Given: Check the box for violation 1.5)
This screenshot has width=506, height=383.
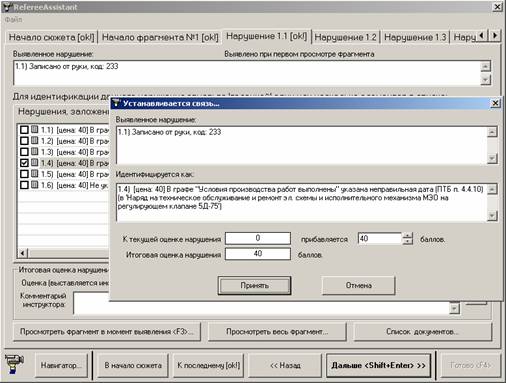Looking at the screenshot, I should (24, 174).
